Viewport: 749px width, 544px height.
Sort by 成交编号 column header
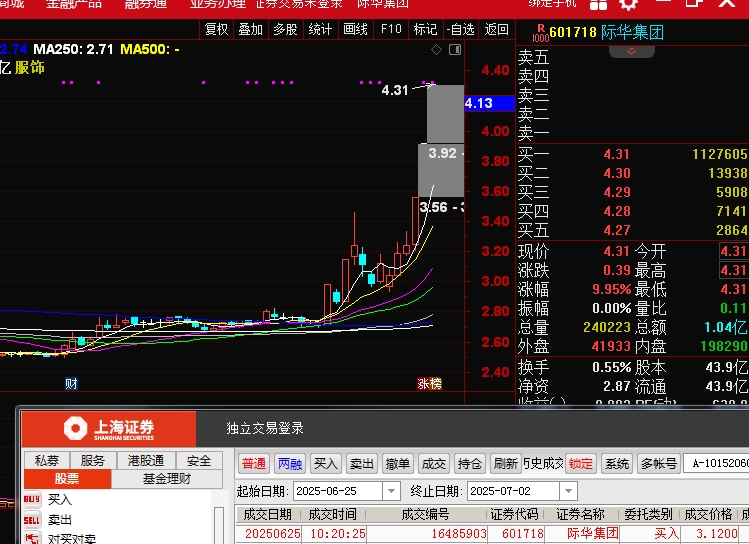[x=425, y=514]
